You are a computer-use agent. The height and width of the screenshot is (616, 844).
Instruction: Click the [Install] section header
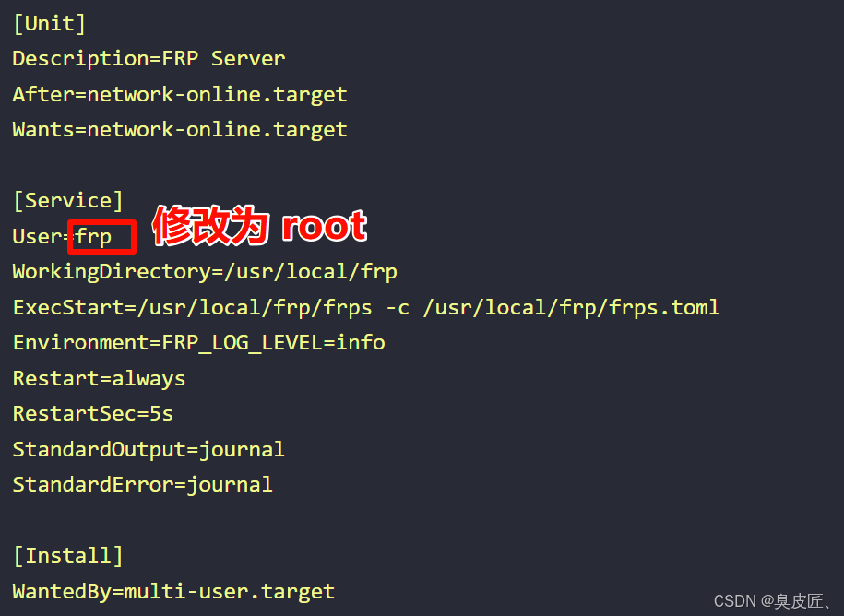(x=68, y=556)
